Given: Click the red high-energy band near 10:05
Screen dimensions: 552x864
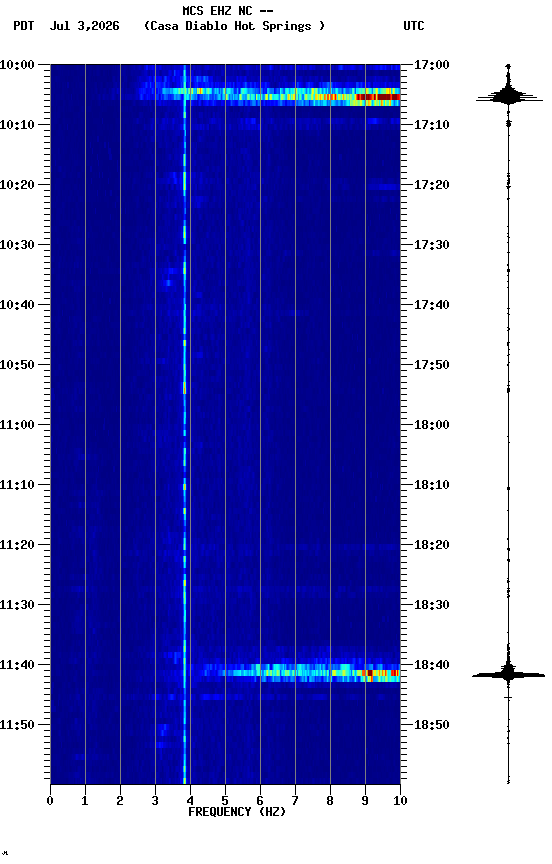Looking at the screenshot, I should tap(378, 97).
